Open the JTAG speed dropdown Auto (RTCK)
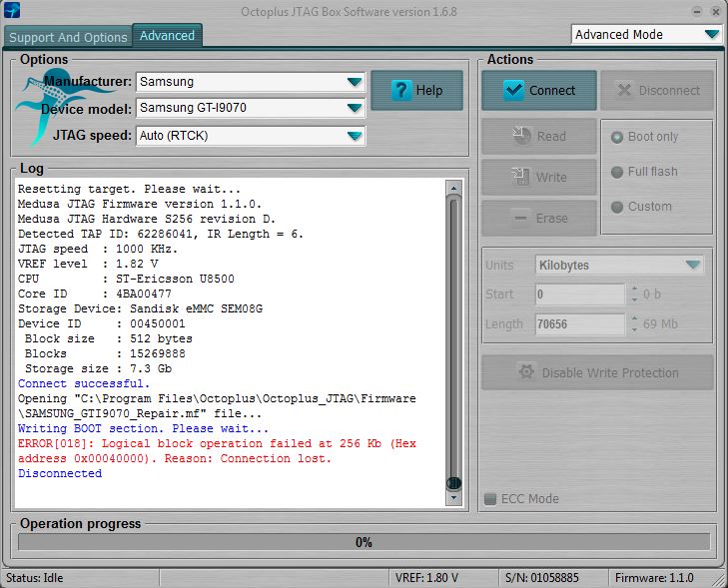The image size is (728, 588). tap(251, 136)
